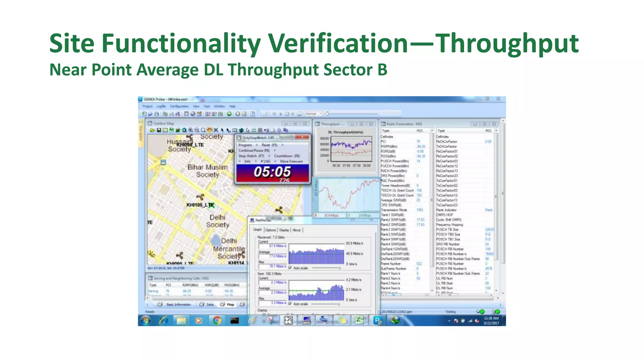Open the Help menu
The image size is (644, 362).
(x=232, y=106)
